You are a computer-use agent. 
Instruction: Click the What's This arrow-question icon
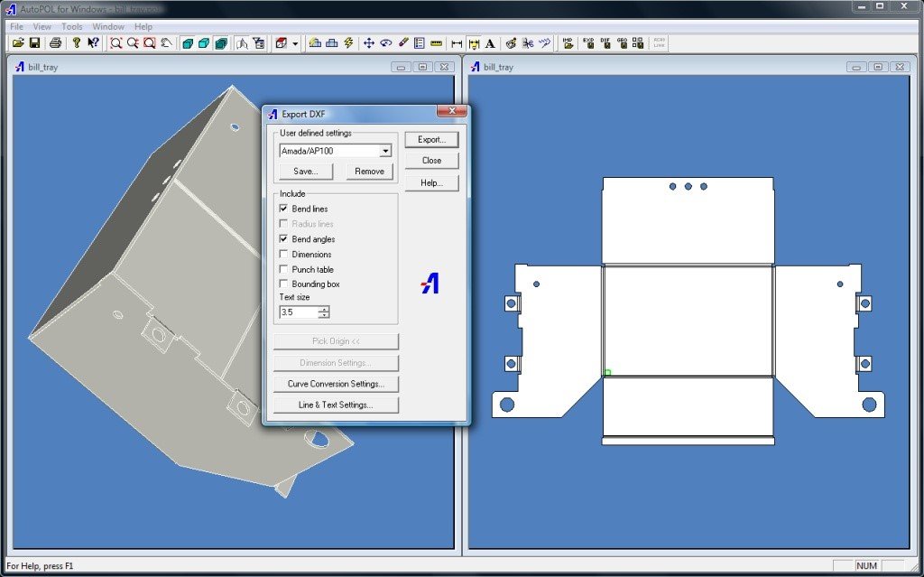tap(93, 43)
